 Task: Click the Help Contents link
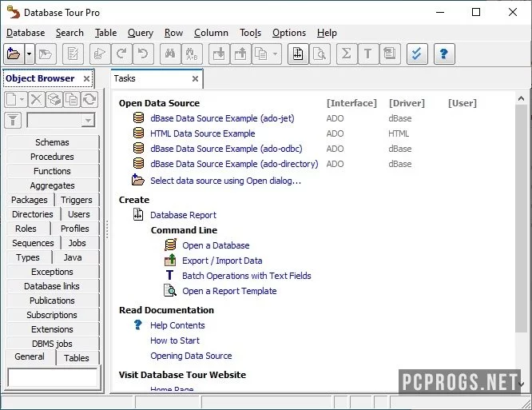[x=177, y=325]
